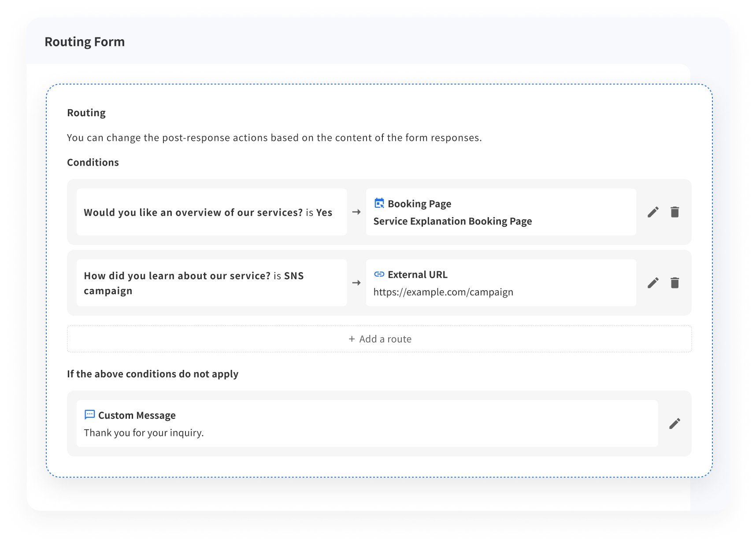
Task: Click the Custom Message speech bubble icon
Action: click(89, 414)
